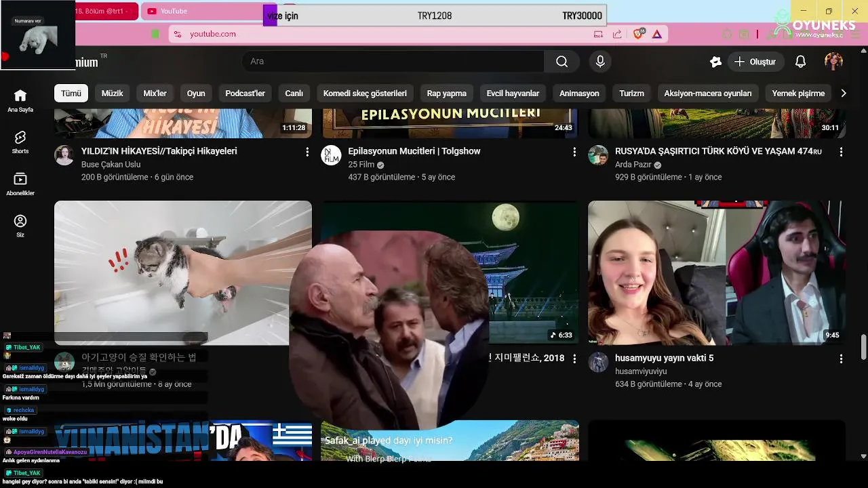
Task: Select Komedi skeç gösterileri chip
Action: tap(365, 94)
